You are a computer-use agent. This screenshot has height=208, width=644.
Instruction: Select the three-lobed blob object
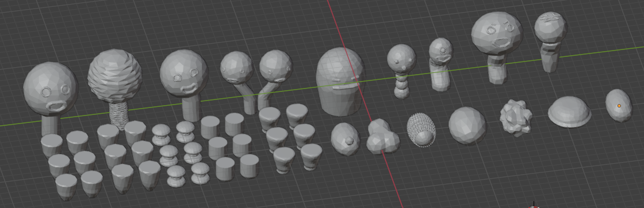(382, 137)
